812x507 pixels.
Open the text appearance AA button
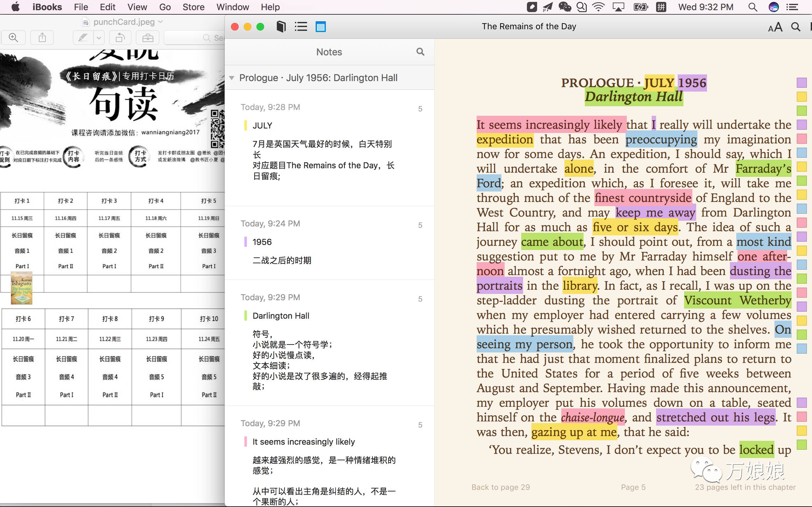(775, 27)
